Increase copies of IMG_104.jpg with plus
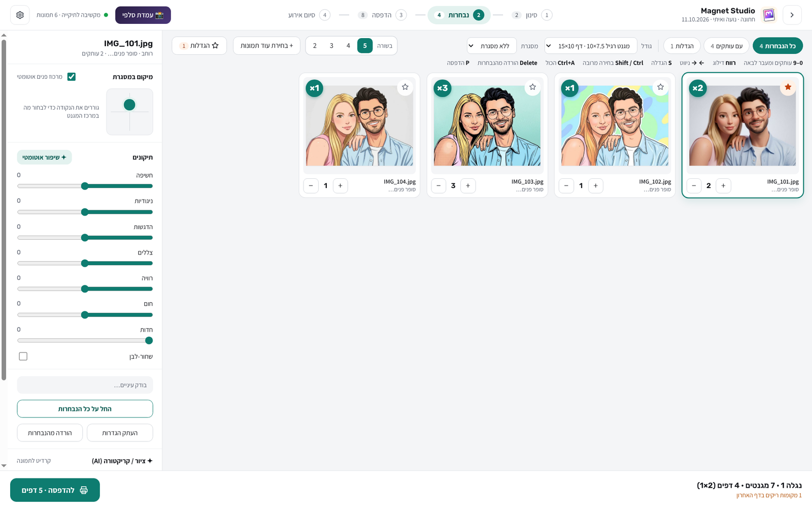Image resolution: width=812 pixels, height=509 pixels. coord(340,186)
